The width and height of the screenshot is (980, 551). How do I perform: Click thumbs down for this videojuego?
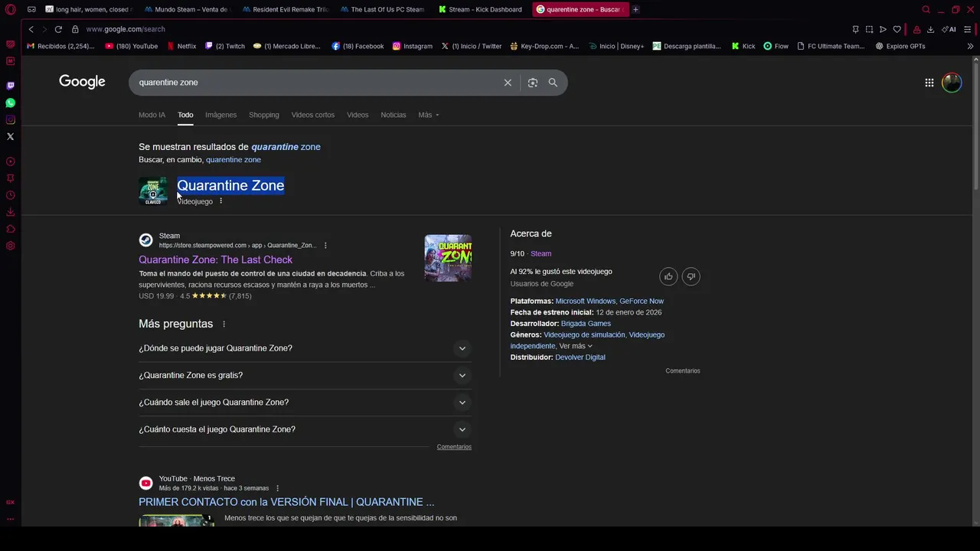pos(691,276)
